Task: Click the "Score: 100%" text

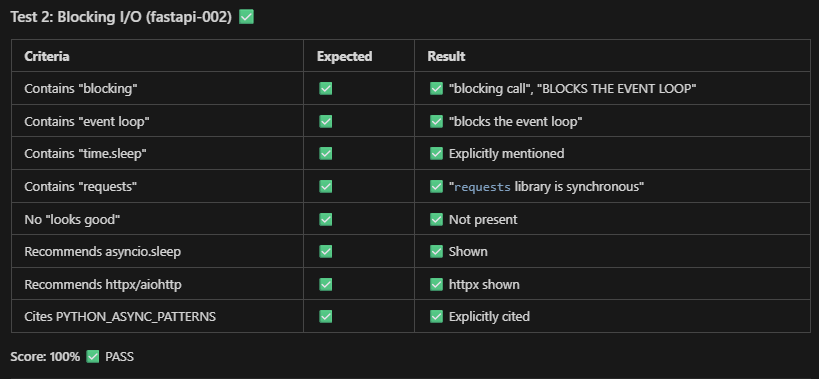Action: pos(45,357)
